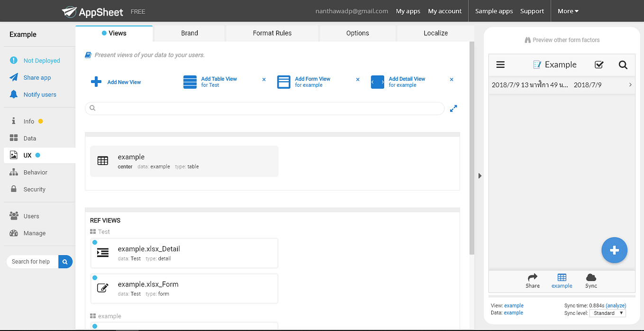This screenshot has height=331, width=644.
Task: Open the example table view card
Action: tap(184, 161)
